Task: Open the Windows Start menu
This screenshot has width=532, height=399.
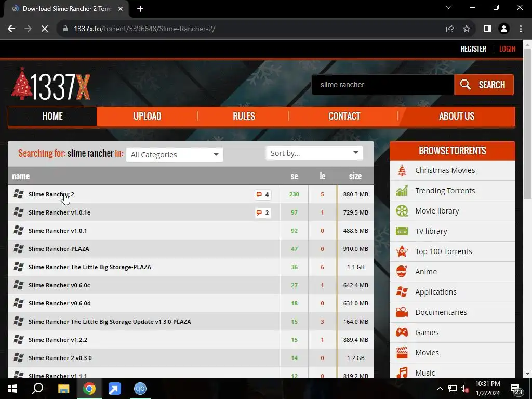Action: [12, 389]
